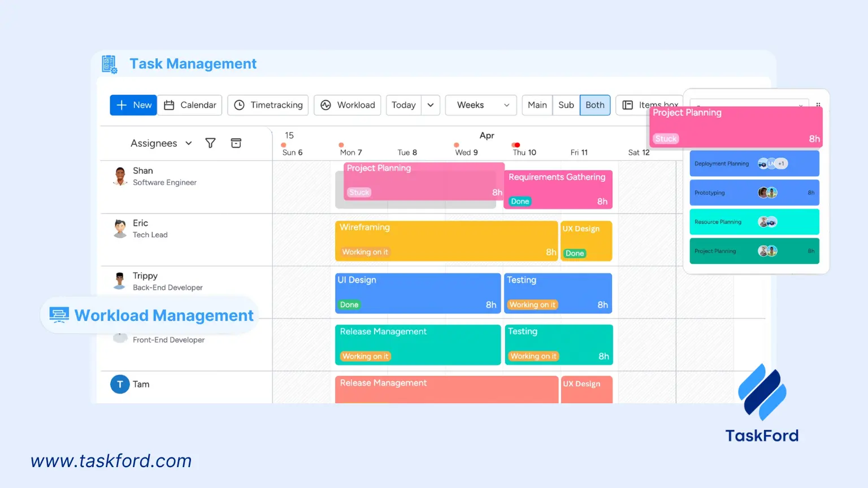Select the Thu 10 date marker
The width and height of the screenshot is (868, 488).
[524, 152]
